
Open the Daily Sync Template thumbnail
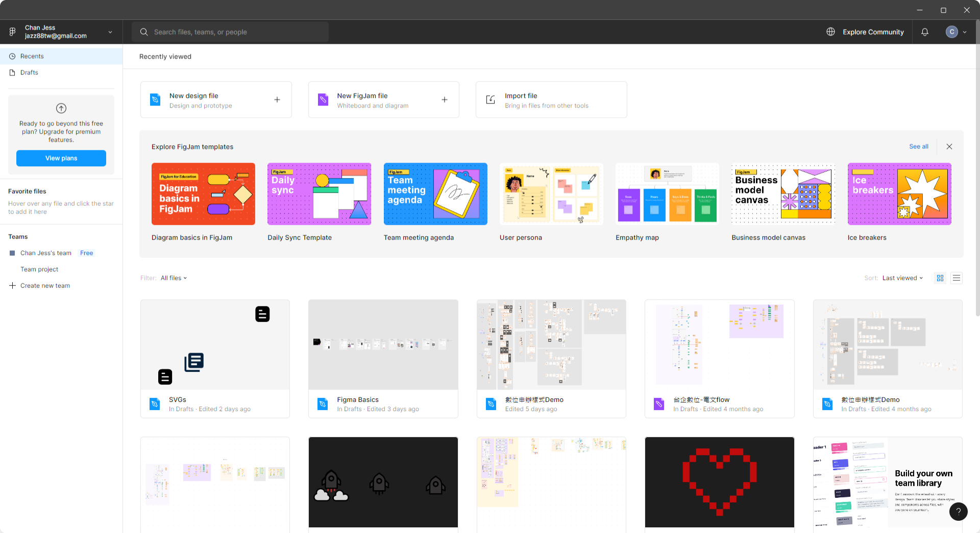click(319, 194)
